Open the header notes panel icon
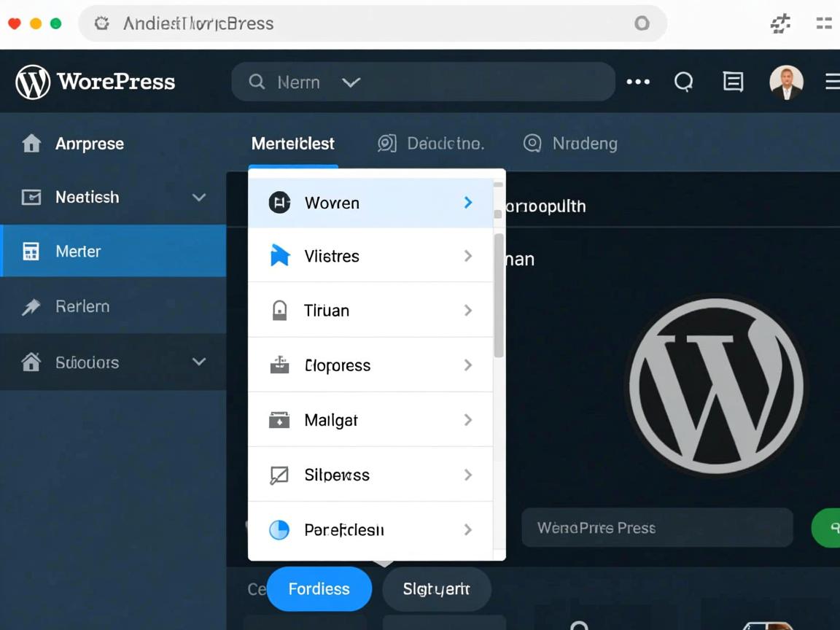Image resolution: width=840 pixels, height=630 pixels. tap(733, 82)
